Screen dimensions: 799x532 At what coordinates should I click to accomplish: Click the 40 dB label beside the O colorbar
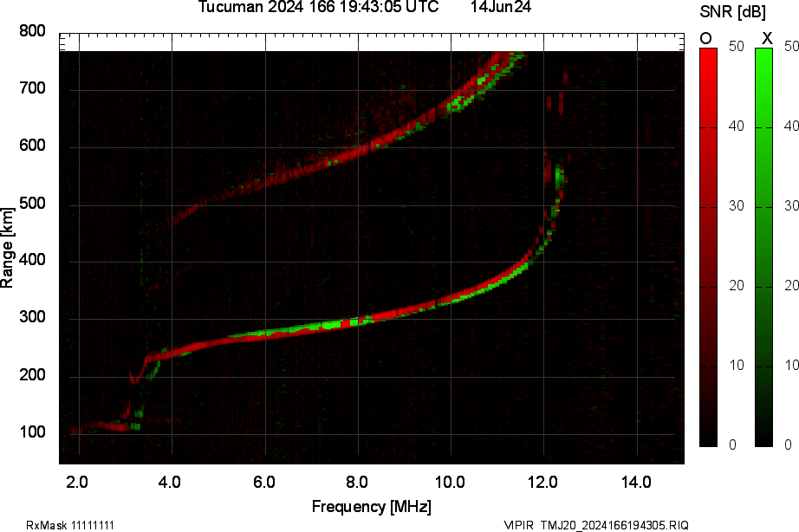tap(737, 126)
